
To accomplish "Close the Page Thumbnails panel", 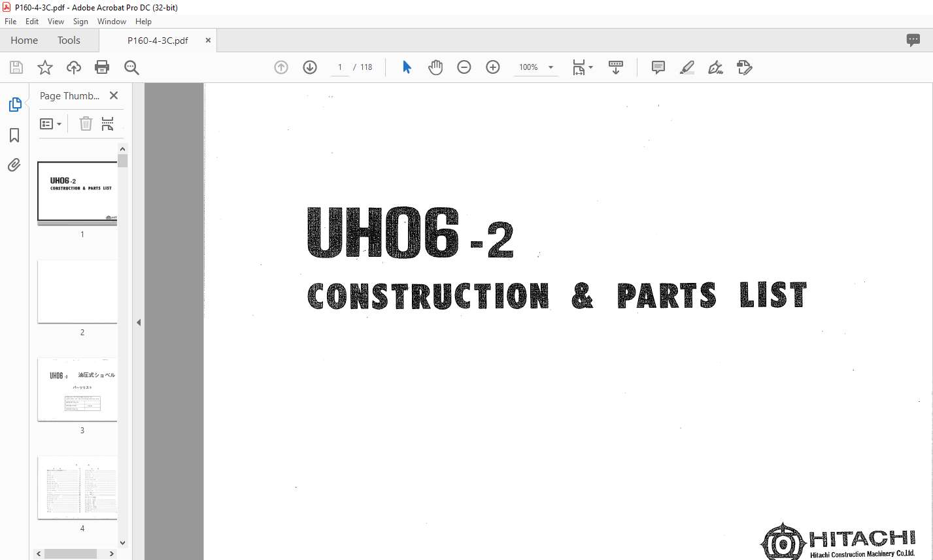I will click(114, 95).
